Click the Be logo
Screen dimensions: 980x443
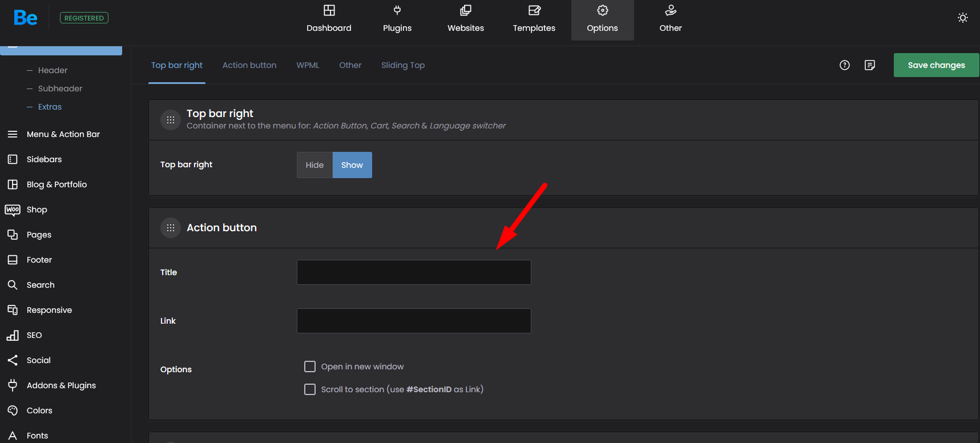coord(26,18)
